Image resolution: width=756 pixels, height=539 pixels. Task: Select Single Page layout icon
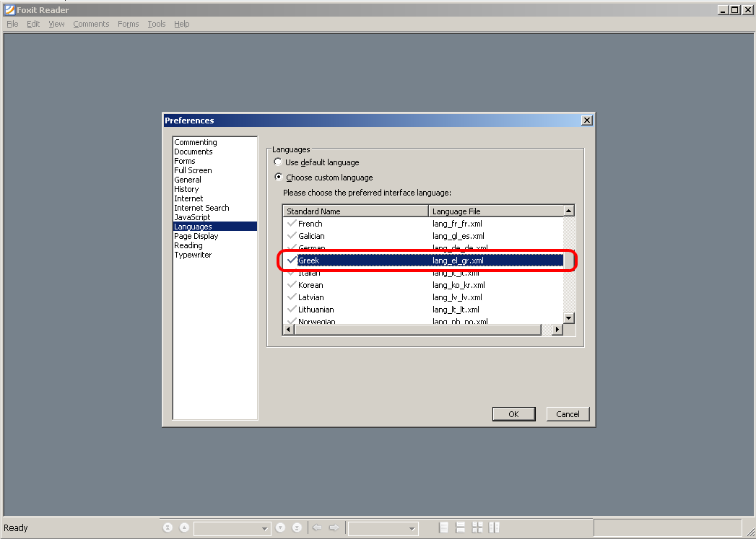point(444,527)
